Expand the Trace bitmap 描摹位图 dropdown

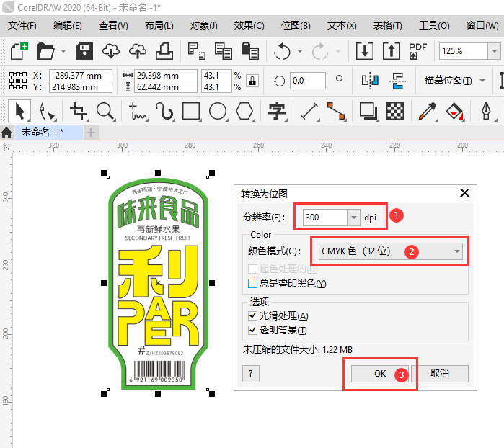pyautogui.click(x=482, y=81)
